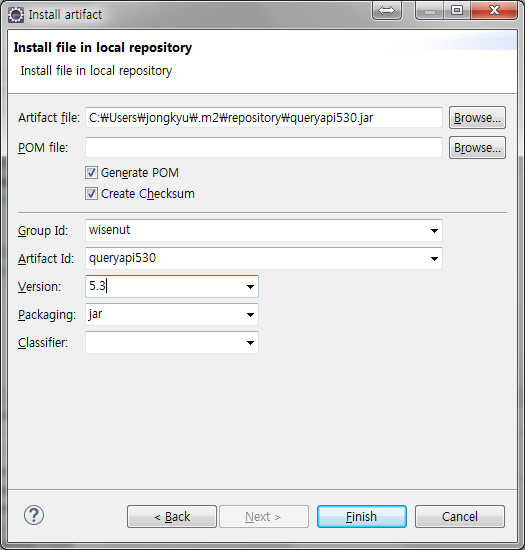Click the 'Artifact file:' label
525x550 pixels.
[x=49, y=118]
